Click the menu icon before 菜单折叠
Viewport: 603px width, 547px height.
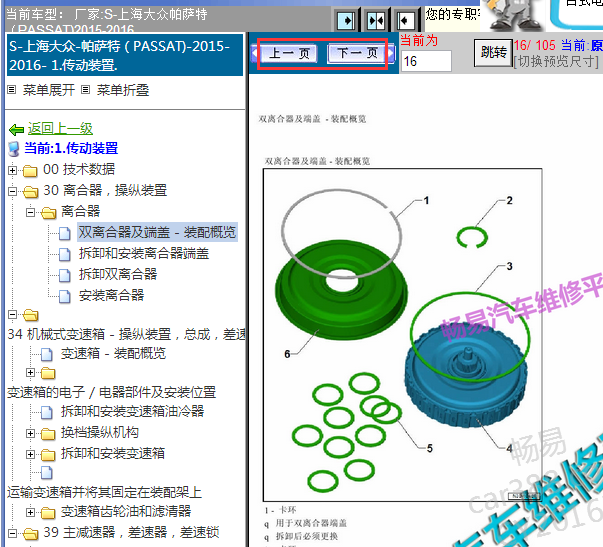coord(86,90)
